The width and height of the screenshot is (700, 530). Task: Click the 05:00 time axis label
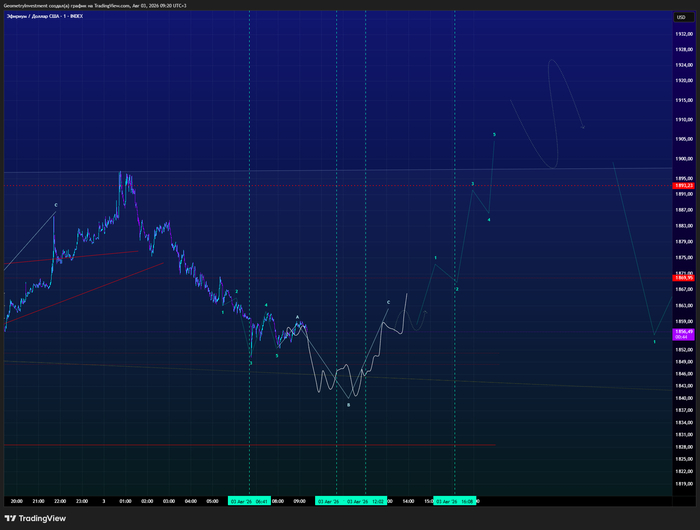click(x=212, y=501)
